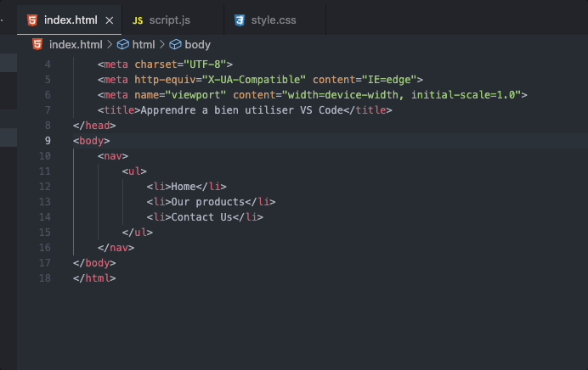The height and width of the screenshot is (370, 588).
Task: Click line number 9 in the gutter
Action: tap(48, 141)
